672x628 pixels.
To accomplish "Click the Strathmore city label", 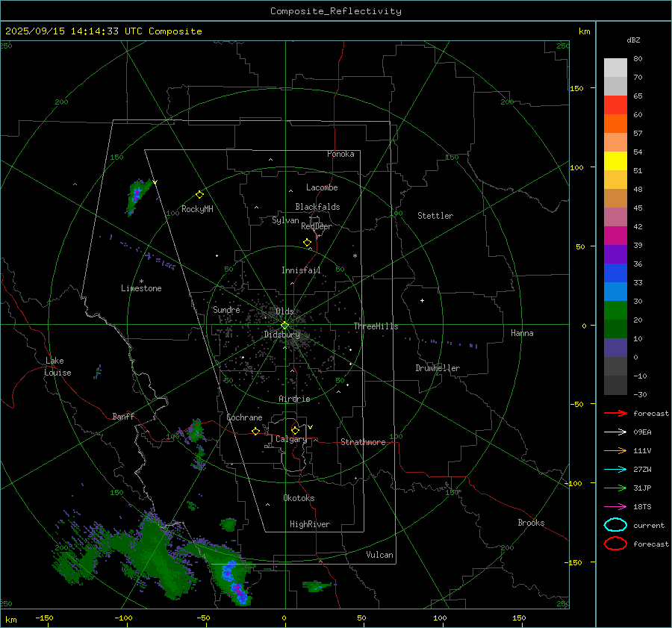I will point(363,442).
